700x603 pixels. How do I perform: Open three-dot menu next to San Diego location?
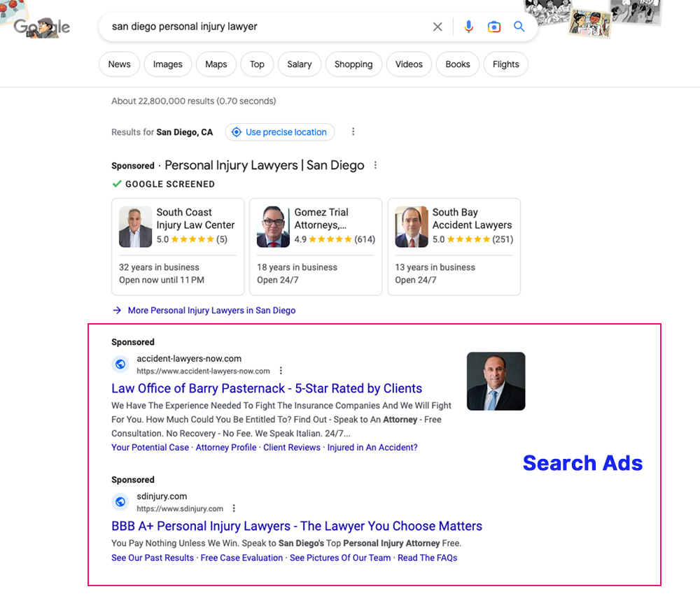click(x=353, y=132)
